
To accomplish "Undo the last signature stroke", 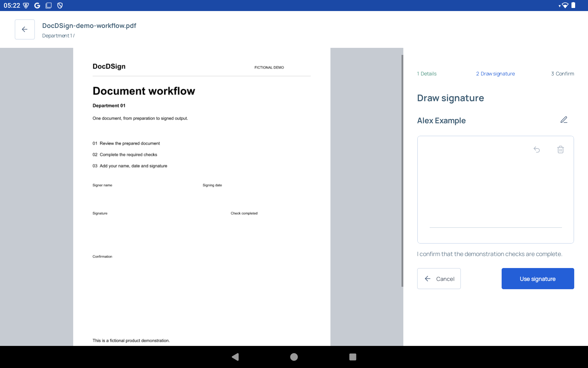I will click(537, 150).
